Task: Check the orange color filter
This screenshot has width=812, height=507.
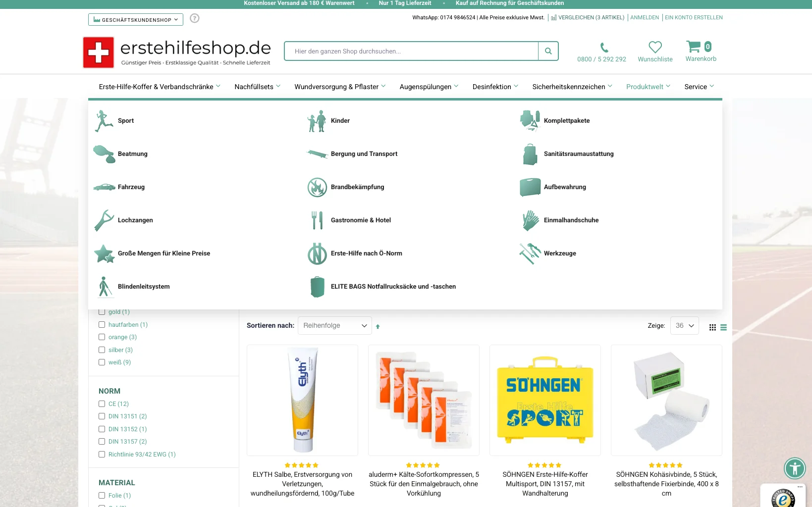Action: (102, 337)
